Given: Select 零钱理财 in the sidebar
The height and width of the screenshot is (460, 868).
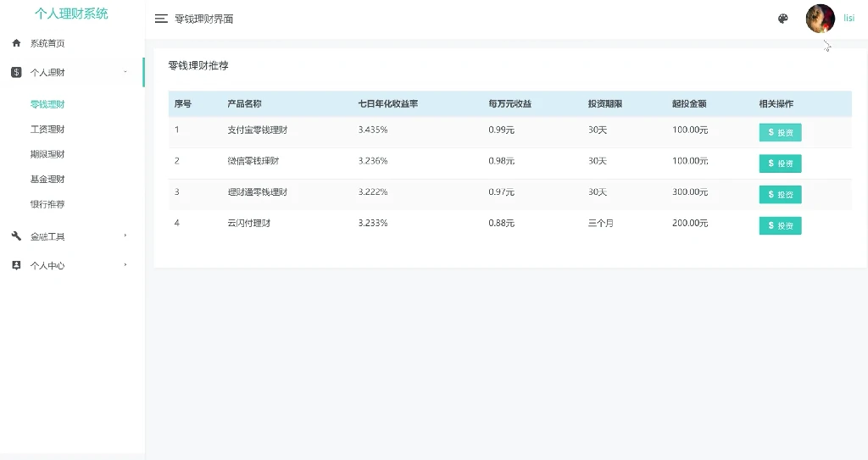Looking at the screenshot, I should pyautogui.click(x=47, y=105).
